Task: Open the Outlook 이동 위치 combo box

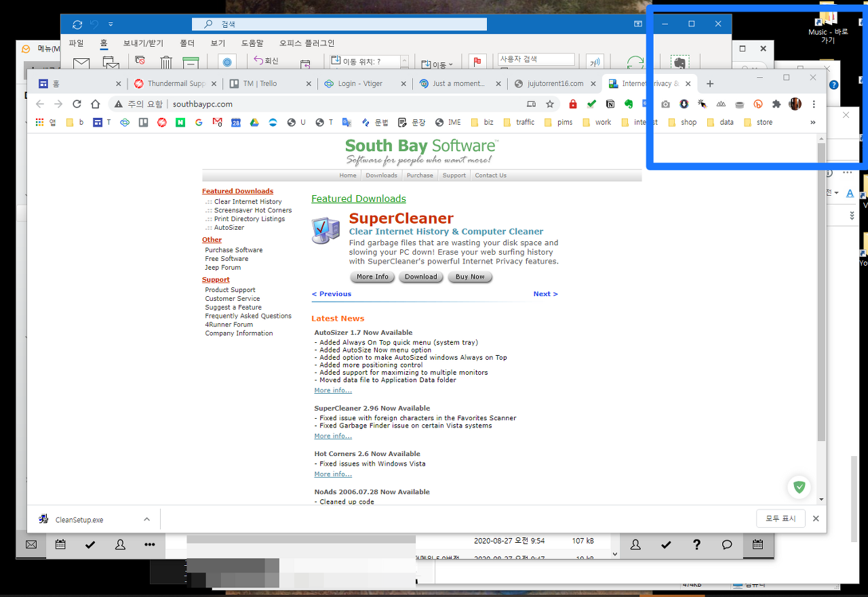Action: (370, 62)
